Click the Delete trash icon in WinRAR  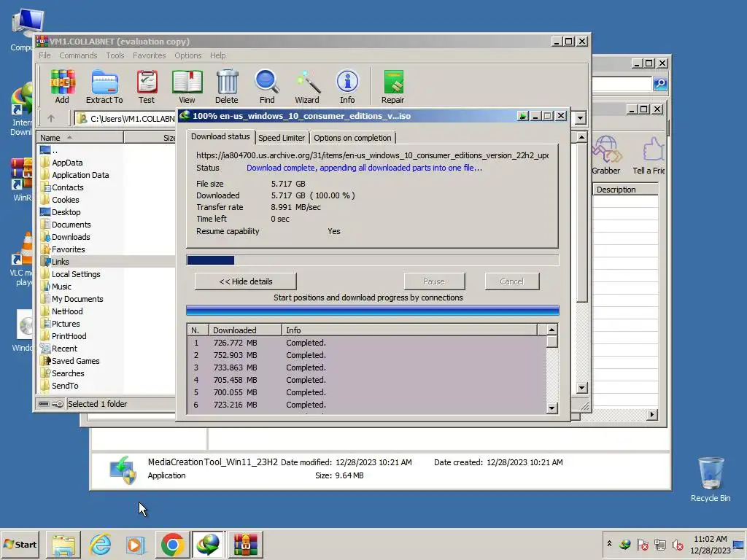(227, 86)
